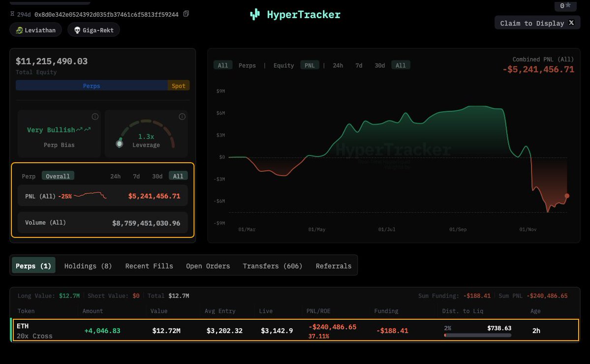Click the Claim to Display button

(531, 23)
